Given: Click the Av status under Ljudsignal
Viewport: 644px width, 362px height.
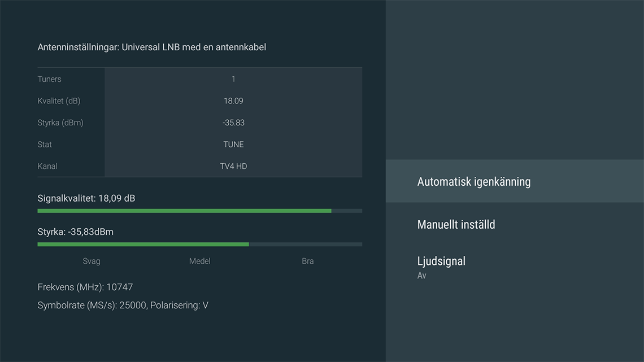Looking at the screenshot, I should coord(421,276).
